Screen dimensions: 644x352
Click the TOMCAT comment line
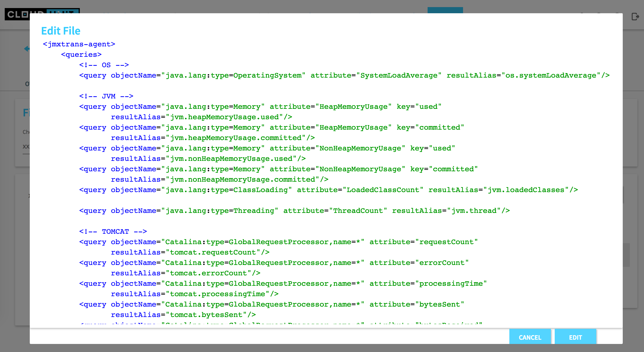(113, 232)
